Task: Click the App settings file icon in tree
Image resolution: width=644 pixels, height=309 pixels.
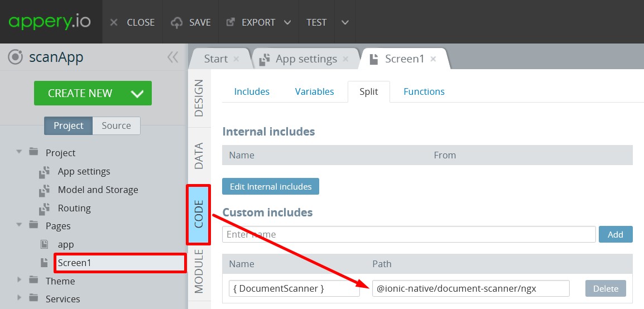Action: 44,172
